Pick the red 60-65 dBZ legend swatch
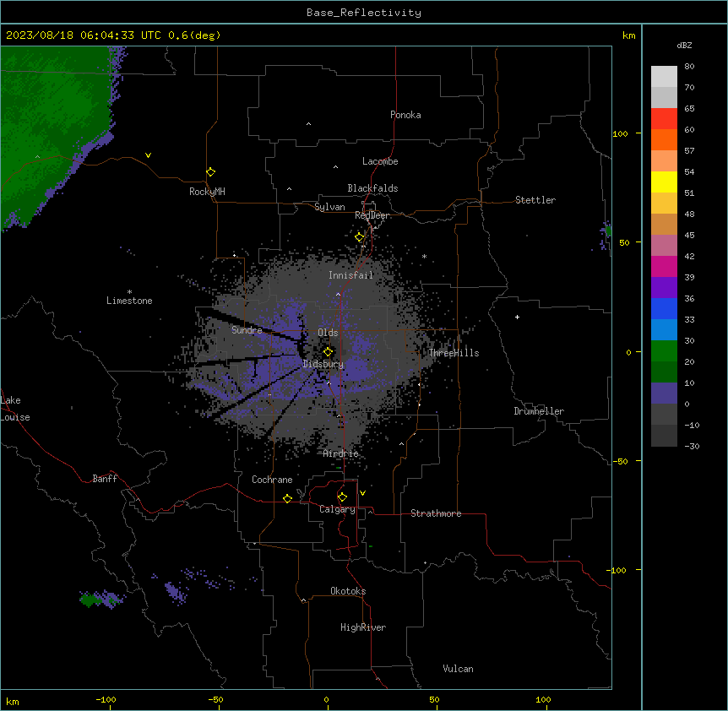728x711 pixels. point(664,119)
